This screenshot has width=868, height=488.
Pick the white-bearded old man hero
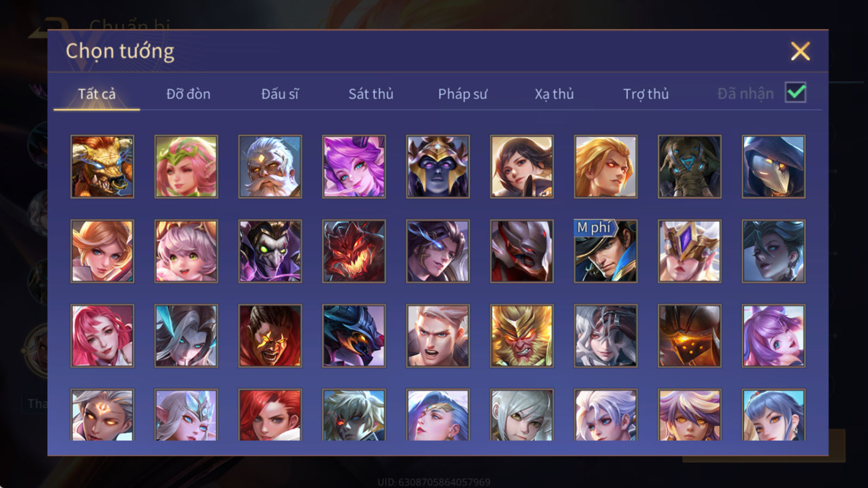tap(270, 166)
